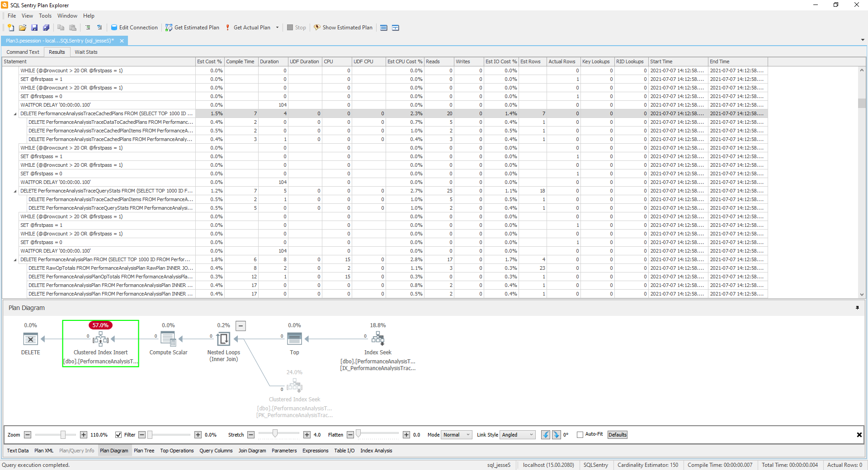Click the Show Estimated Plan icon
The image size is (868, 470).
pyautogui.click(x=317, y=28)
